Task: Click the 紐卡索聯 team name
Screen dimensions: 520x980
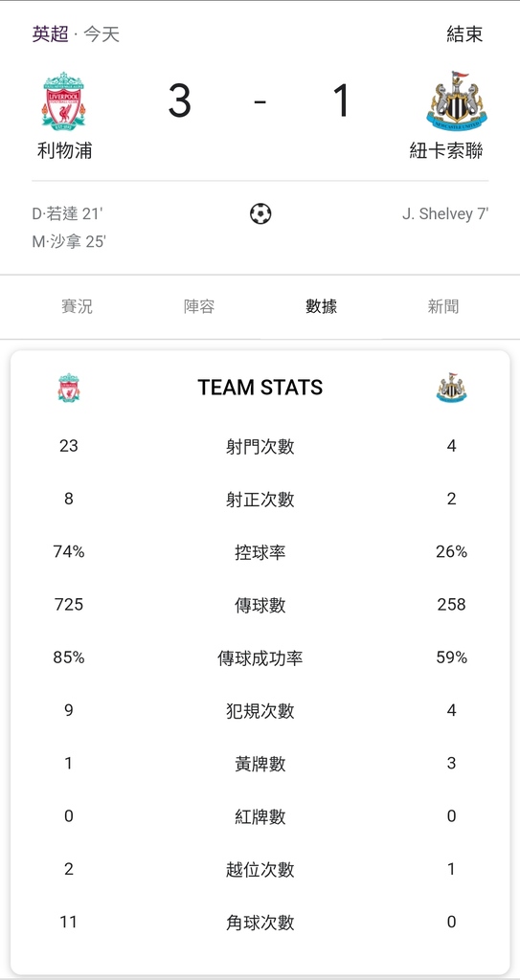Action: click(446, 150)
